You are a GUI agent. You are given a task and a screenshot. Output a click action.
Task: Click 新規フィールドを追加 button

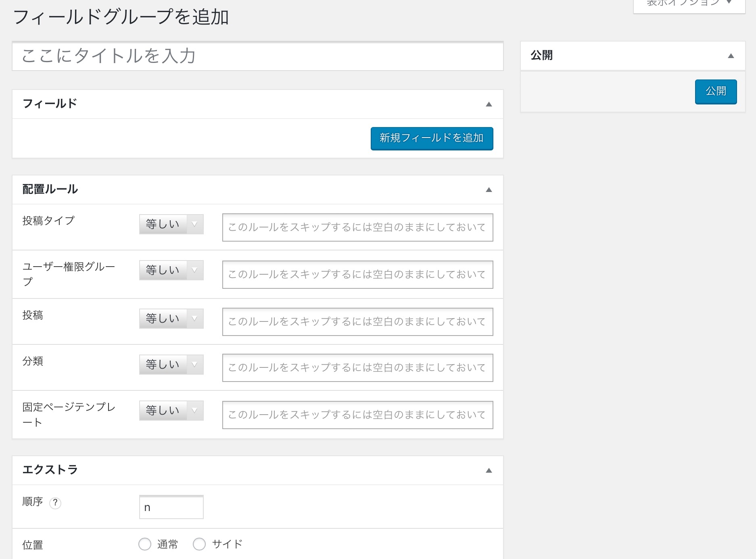[x=432, y=138]
